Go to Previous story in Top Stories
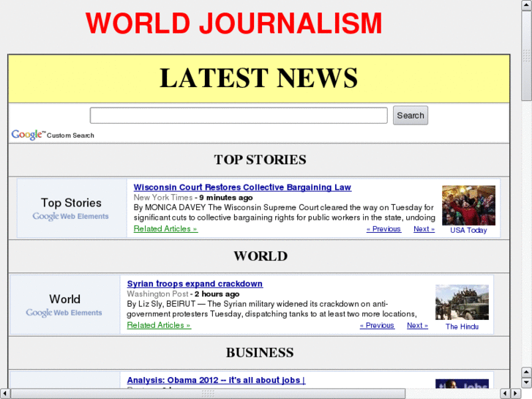The image size is (532, 399). (383, 229)
